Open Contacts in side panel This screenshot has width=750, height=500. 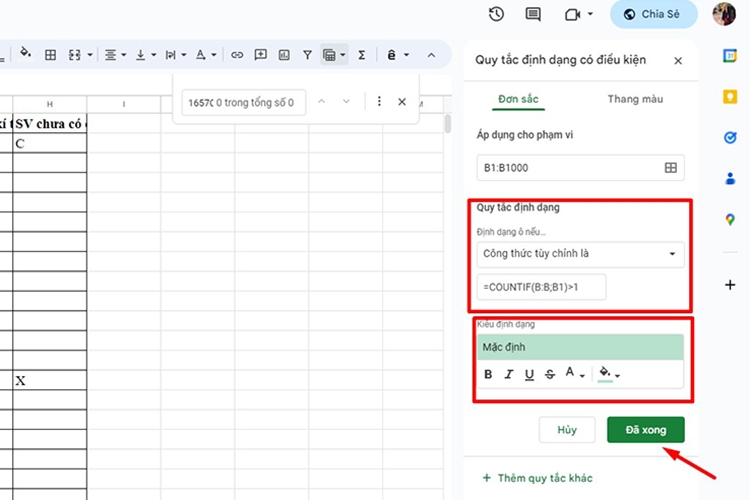[730, 179]
